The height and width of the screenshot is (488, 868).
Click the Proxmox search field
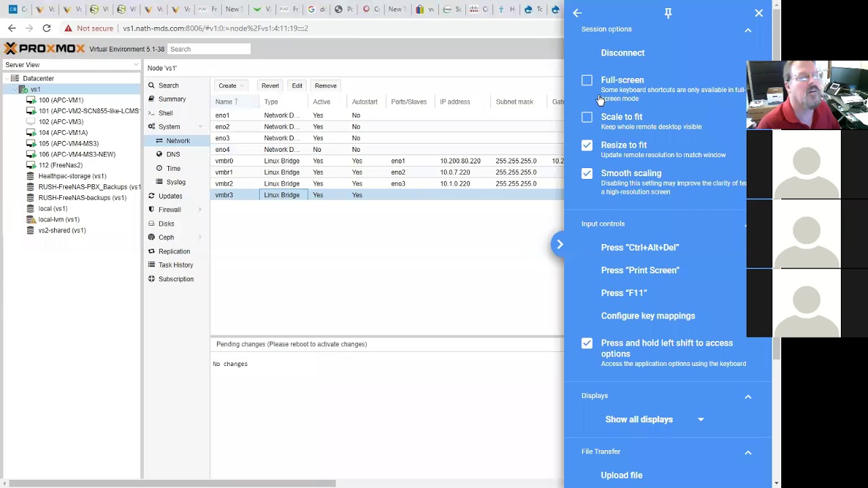[x=209, y=49]
